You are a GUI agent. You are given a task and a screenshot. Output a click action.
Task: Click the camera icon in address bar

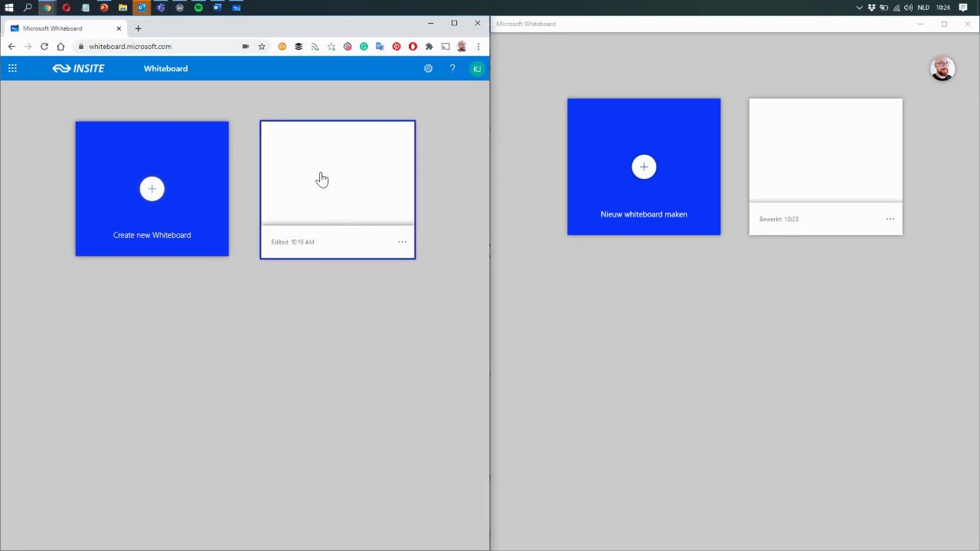click(x=245, y=47)
